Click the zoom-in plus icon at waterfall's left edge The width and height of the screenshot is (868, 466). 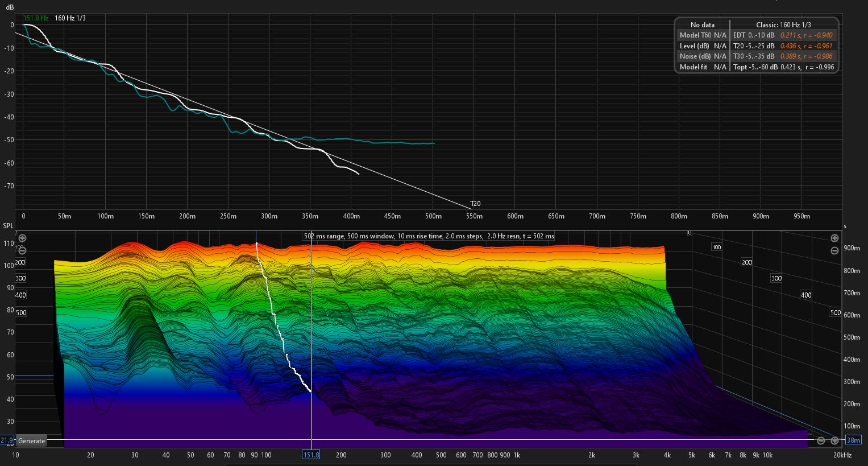[x=22, y=238]
